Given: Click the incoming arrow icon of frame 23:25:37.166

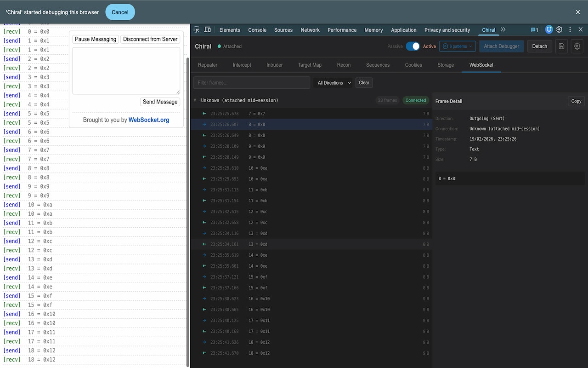Looking at the screenshot, I should pyautogui.click(x=204, y=288).
